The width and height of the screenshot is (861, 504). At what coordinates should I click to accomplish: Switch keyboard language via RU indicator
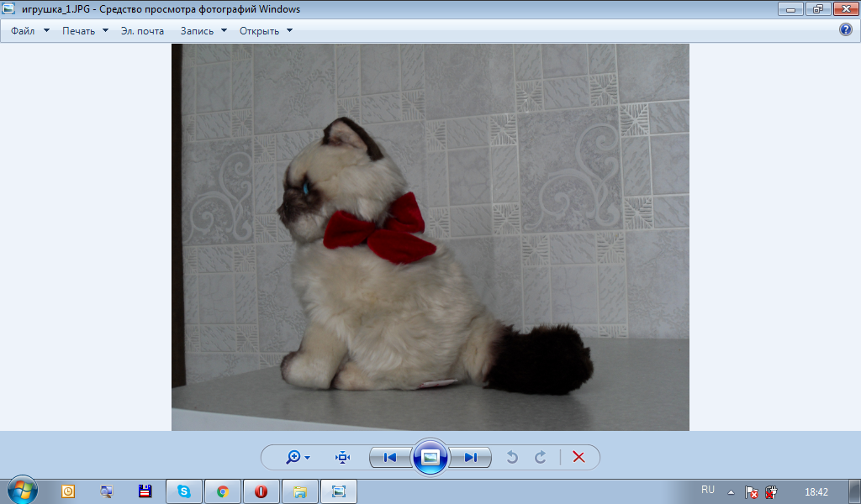click(708, 490)
